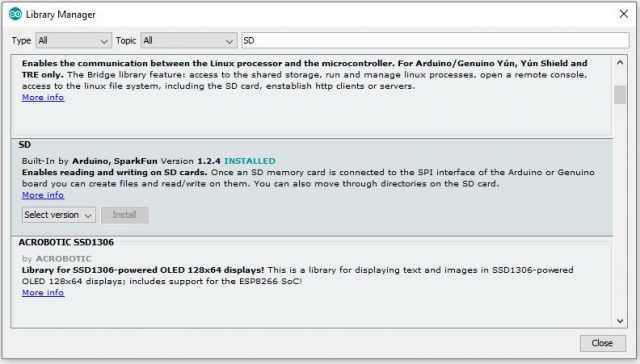Click the scrollbar down arrow
Screen dimensions: 640x364
click(620, 321)
